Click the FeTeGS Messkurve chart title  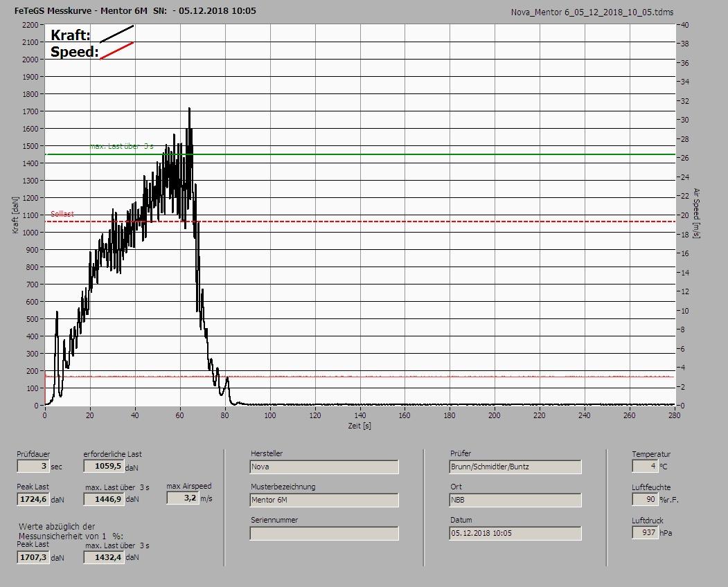pyautogui.click(x=135, y=10)
